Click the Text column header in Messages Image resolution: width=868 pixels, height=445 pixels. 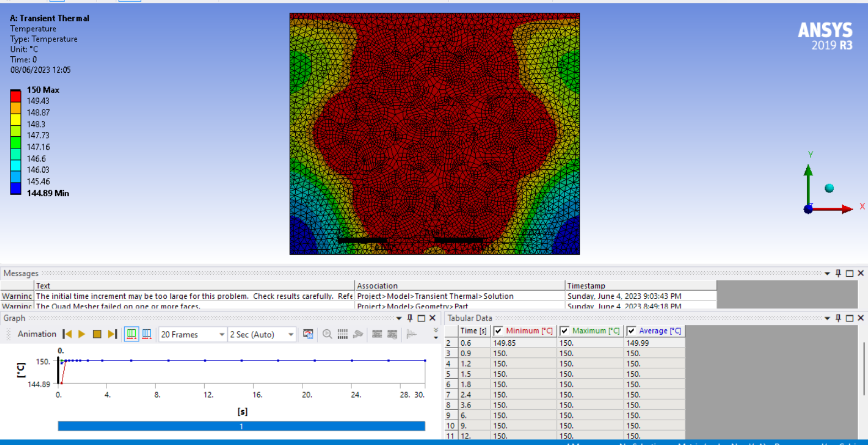point(194,286)
